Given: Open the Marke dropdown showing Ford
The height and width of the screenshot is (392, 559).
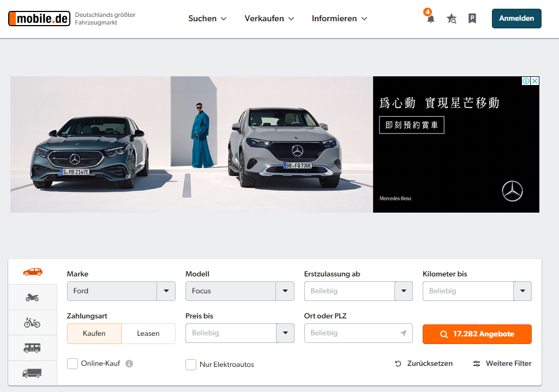Looking at the screenshot, I should (x=121, y=291).
